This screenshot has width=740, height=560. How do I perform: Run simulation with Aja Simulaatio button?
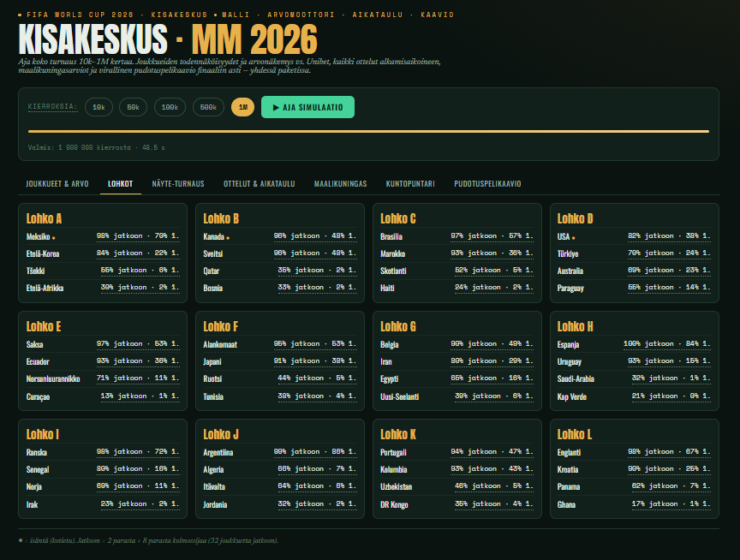click(x=307, y=107)
